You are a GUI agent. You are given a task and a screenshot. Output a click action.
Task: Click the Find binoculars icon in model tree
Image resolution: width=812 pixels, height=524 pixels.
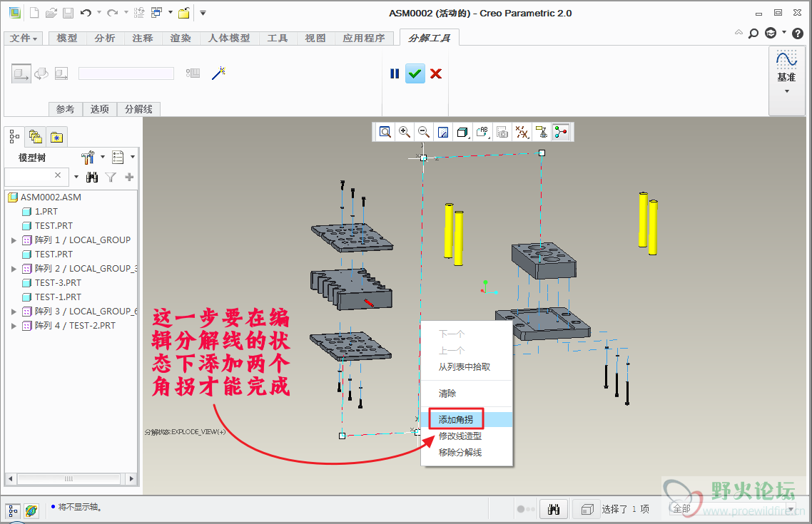coord(92,178)
